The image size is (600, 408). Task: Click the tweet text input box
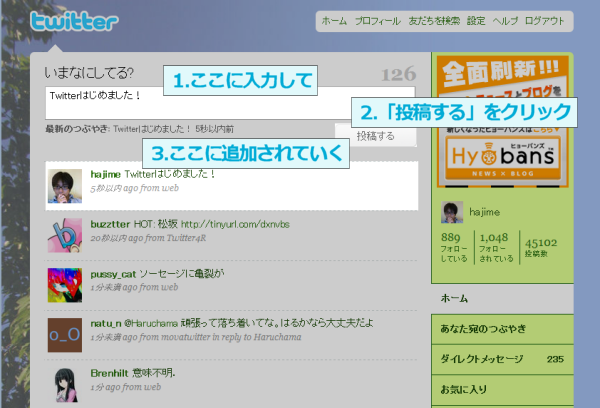click(x=230, y=103)
